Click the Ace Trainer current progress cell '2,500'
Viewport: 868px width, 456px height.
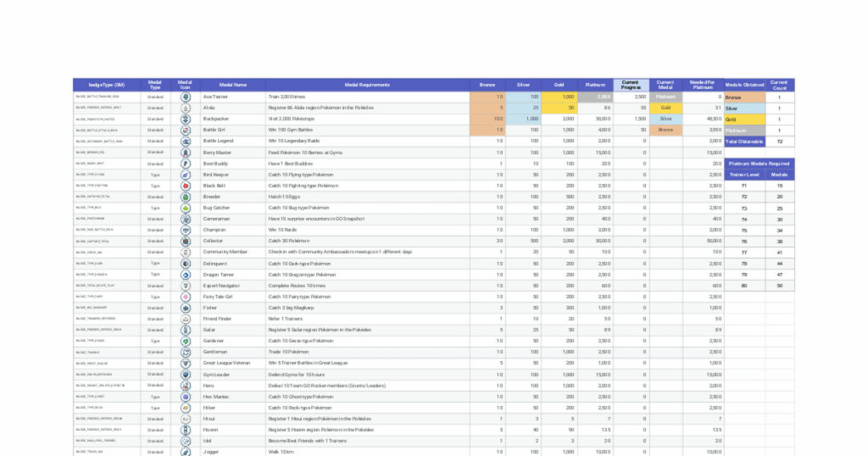[631, 97]
